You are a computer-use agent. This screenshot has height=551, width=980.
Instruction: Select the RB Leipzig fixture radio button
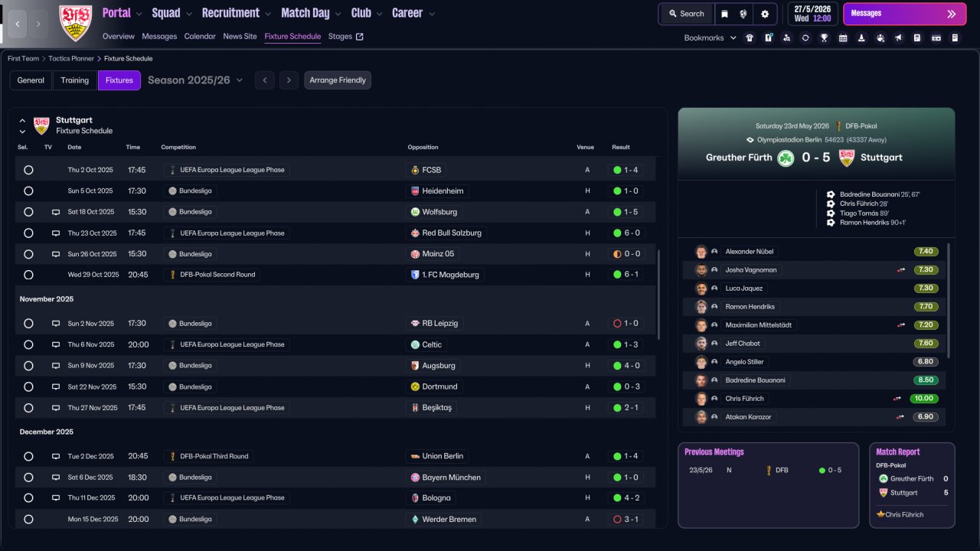tap(28, 324)
